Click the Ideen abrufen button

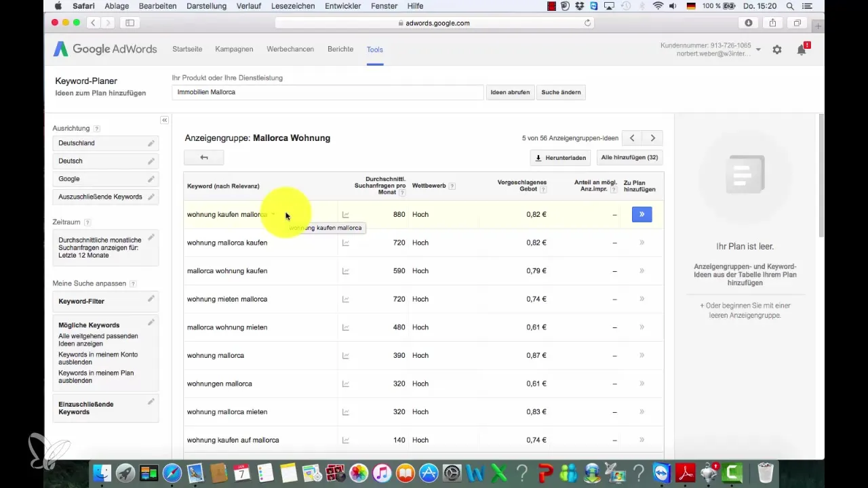click(x=510, y=92)
